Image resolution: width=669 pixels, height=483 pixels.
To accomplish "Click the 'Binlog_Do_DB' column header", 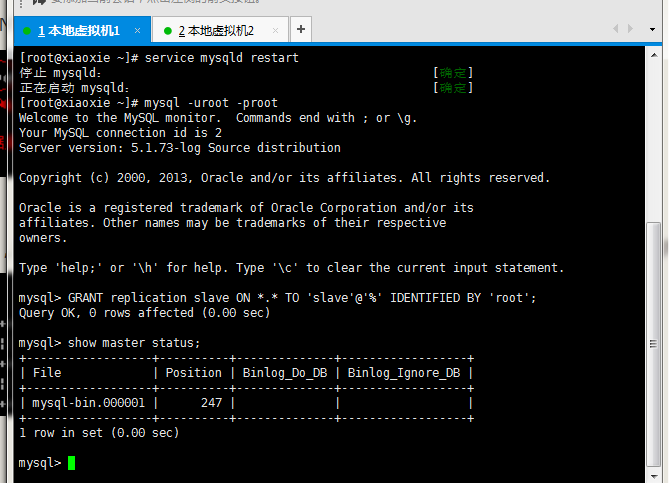I will click(x=285, y=372).
